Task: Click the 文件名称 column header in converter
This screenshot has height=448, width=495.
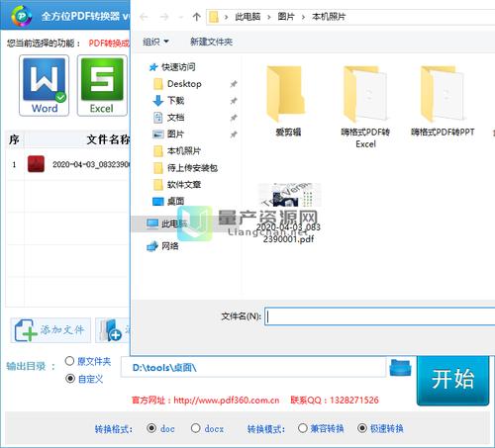Action: (x=108, y=139)
